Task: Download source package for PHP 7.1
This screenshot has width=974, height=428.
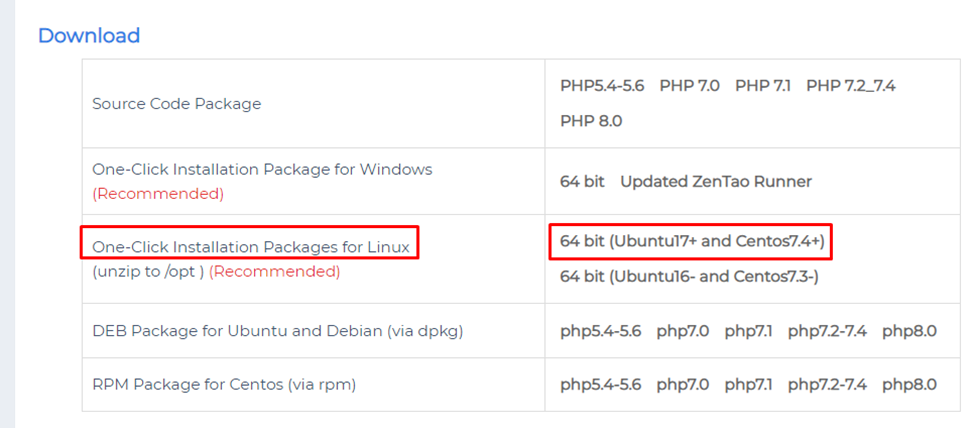Action: click(x=763, y=86)
